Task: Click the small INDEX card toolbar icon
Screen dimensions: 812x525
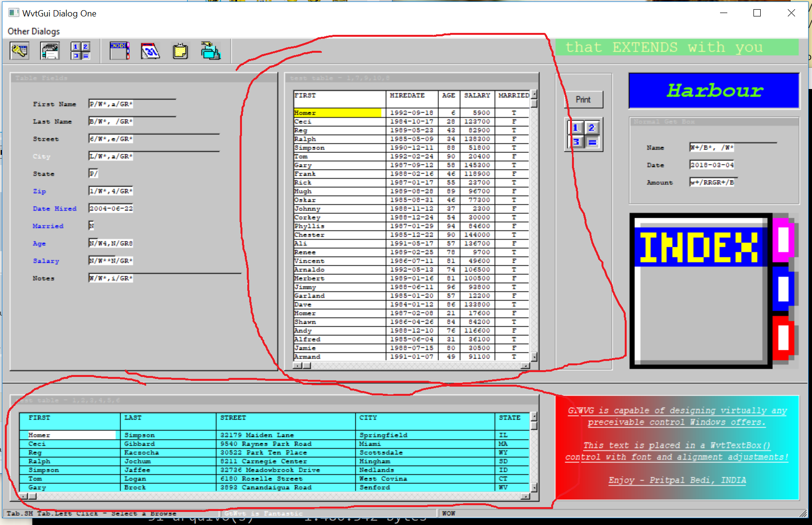Action: [119, 51]
